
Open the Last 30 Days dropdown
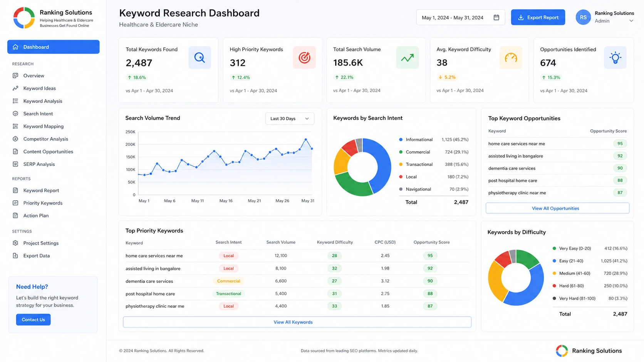(290, 118)
